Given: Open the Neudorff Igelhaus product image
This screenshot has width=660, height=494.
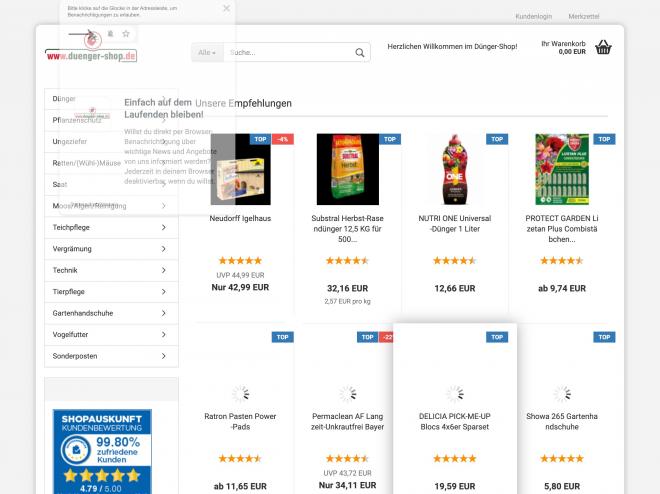Looking at the screenshot, I should click(x=240, y=169).
